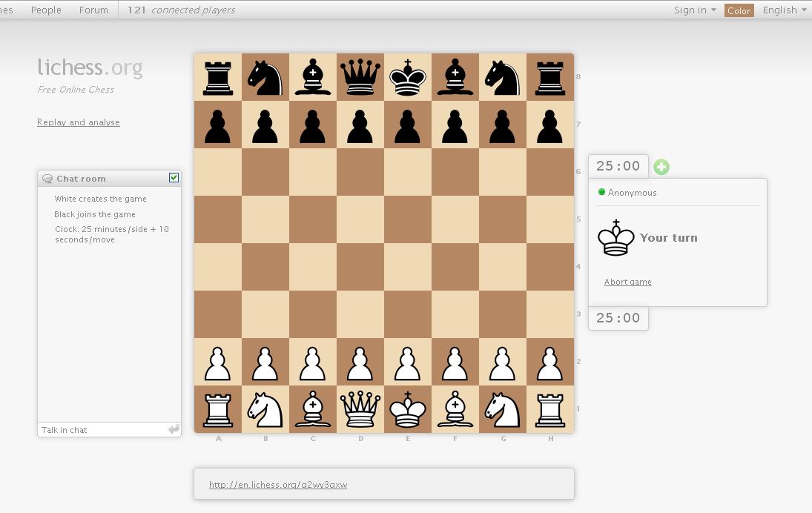Viewport: 812px width, 513px height.
Task: Click the game URL link below the board
Action: tap(278, 485)
